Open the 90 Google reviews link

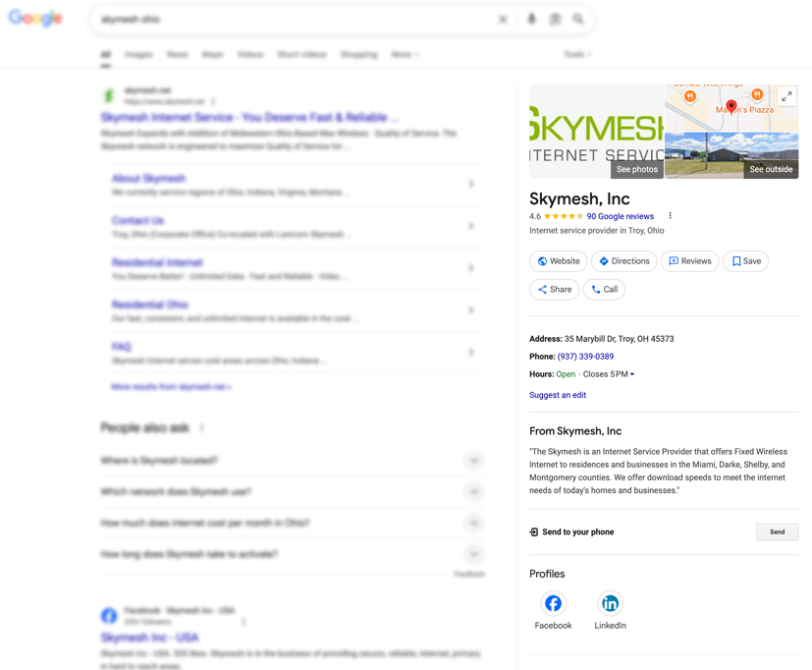pos(620,216)
